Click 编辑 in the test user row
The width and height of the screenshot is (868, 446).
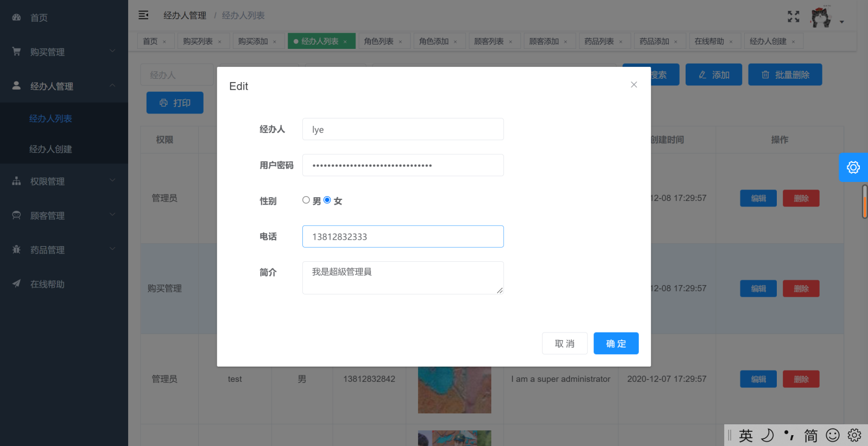tap(758, 379)
